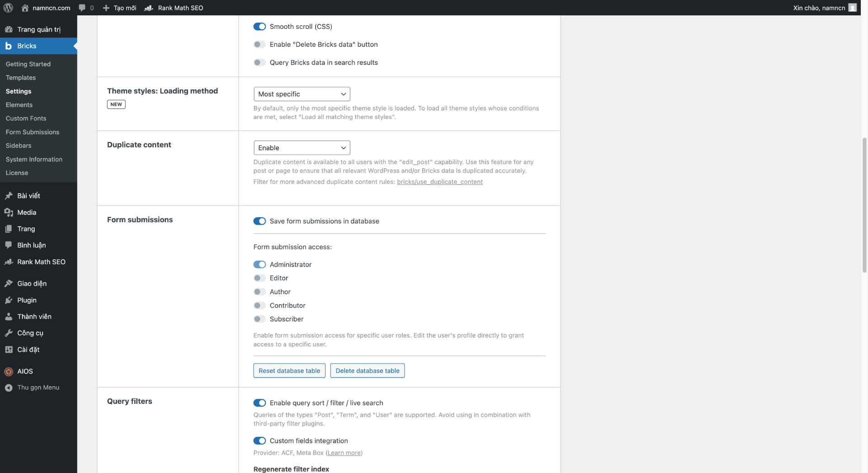Click the Media icon in sidebar
The image size is (868, 473).
pos(9,213)
